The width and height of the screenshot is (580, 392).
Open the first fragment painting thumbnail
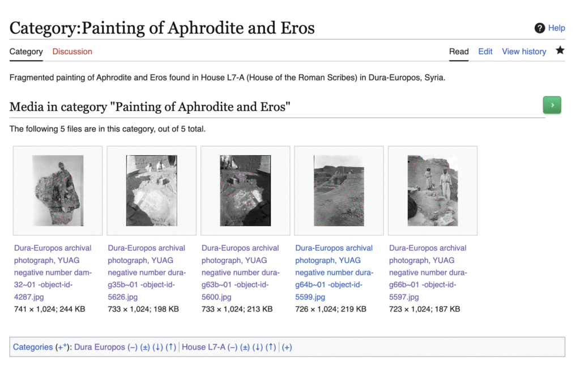click(x=58, y=190)
